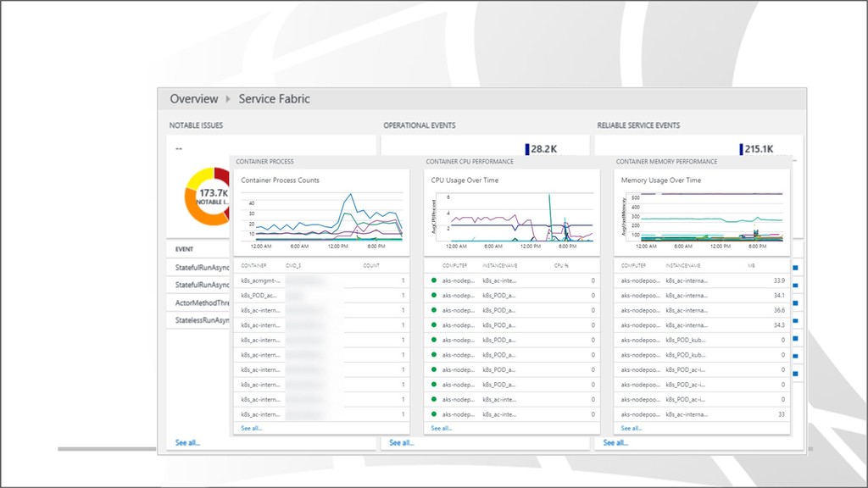Sort by the MB column header
The width and height of the screenshot is (868, 488).
751,265
